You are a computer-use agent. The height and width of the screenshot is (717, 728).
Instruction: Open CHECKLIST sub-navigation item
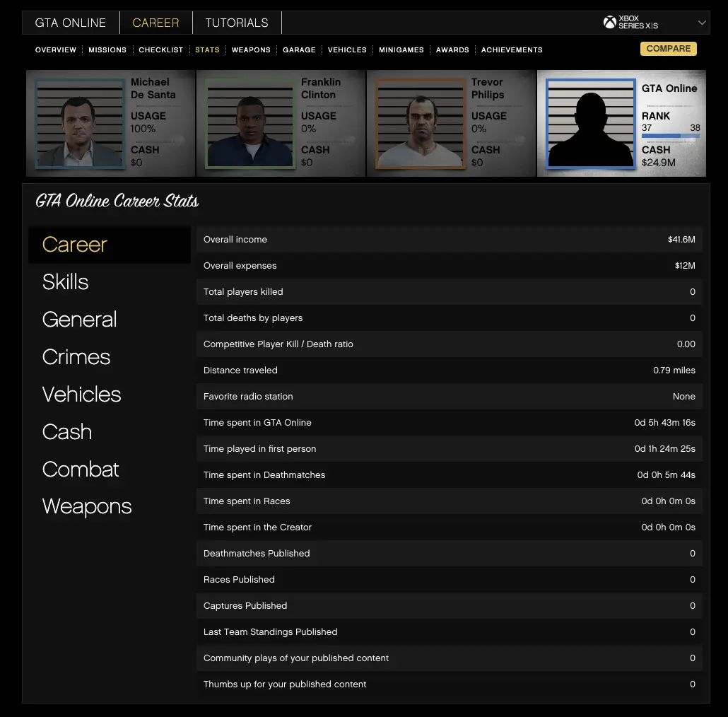160,49
